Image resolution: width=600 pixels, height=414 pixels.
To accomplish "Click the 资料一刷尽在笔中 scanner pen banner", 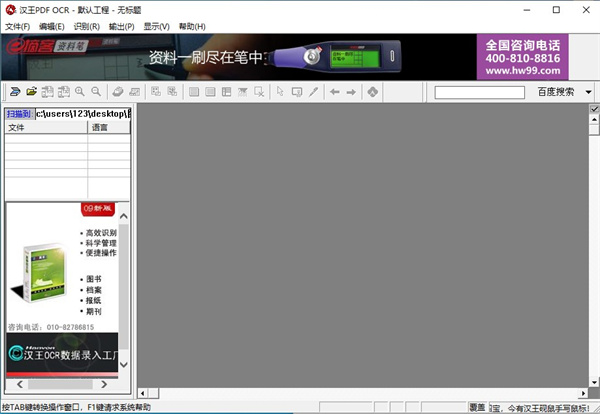I will (x=239, y=57).
